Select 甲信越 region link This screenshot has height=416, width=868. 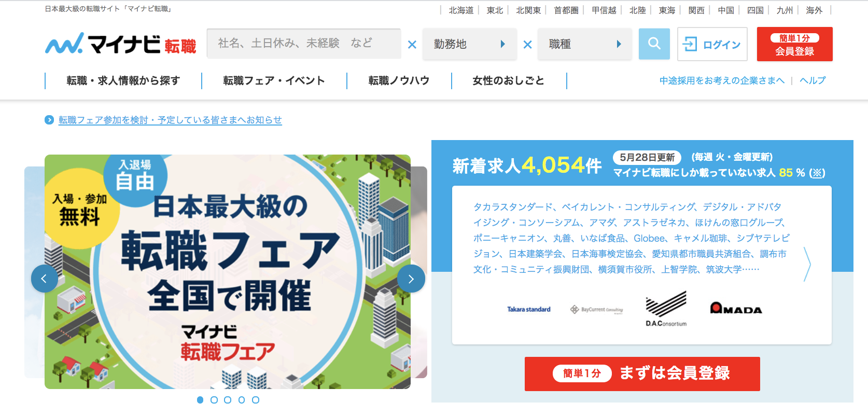[x=604, y=10]
